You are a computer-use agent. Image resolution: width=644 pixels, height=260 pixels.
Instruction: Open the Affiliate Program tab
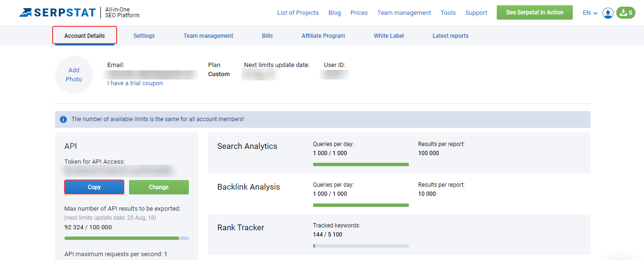pyautogui.click(x=323, y=36)
